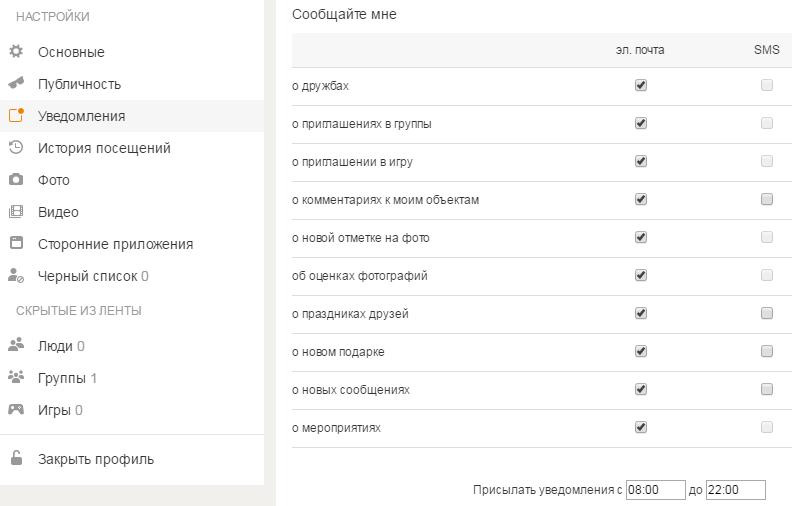792x506 pixels.
Task: Click the Группы people icon
Action: (16, 377)
